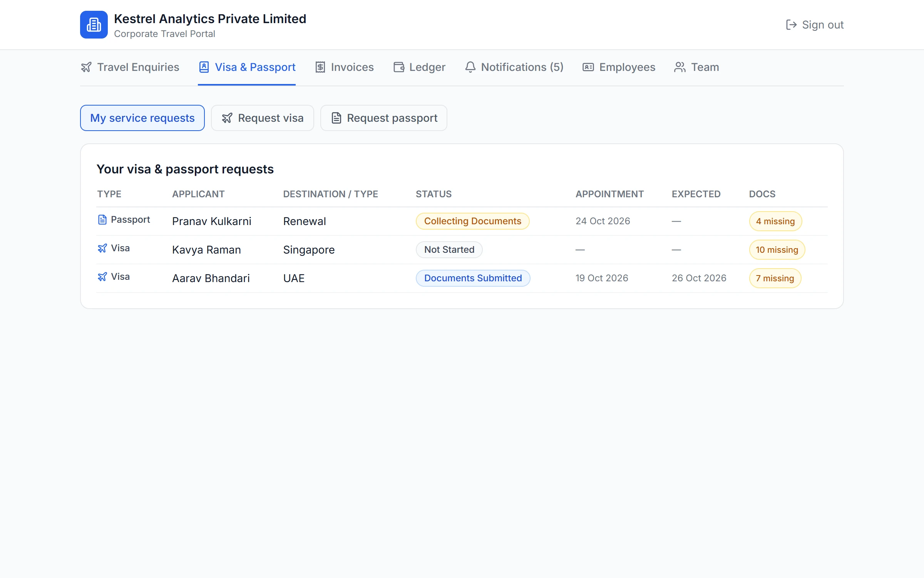This screenshot has width=924, height=578.
Task: Click the Collecting Documents status badge
Action: coord(473,221)
